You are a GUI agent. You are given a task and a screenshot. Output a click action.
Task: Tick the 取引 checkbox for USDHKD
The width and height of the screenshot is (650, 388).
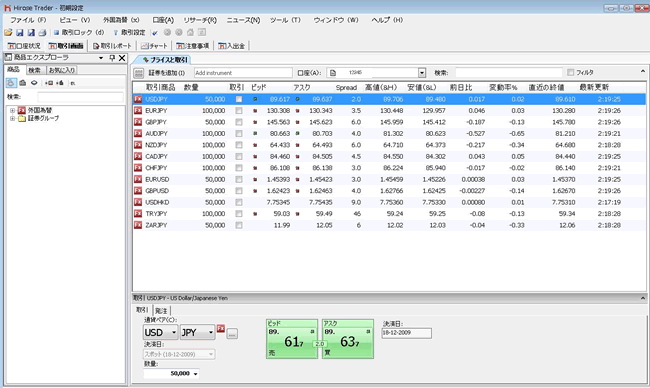coord(239,202)
